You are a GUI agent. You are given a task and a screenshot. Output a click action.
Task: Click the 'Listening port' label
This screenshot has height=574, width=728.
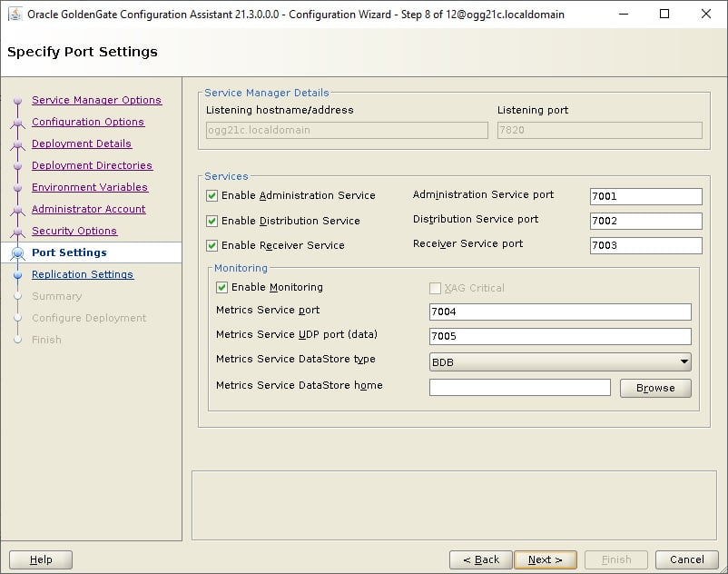(x=533, y=110)
